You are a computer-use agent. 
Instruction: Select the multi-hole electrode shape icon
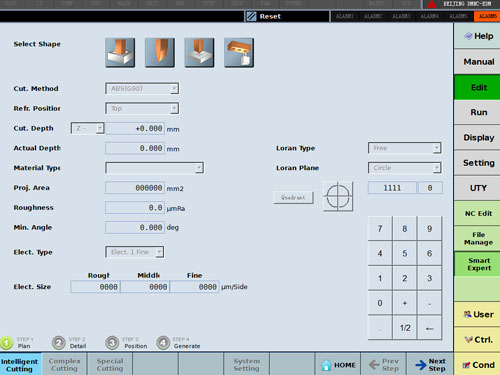239,53
